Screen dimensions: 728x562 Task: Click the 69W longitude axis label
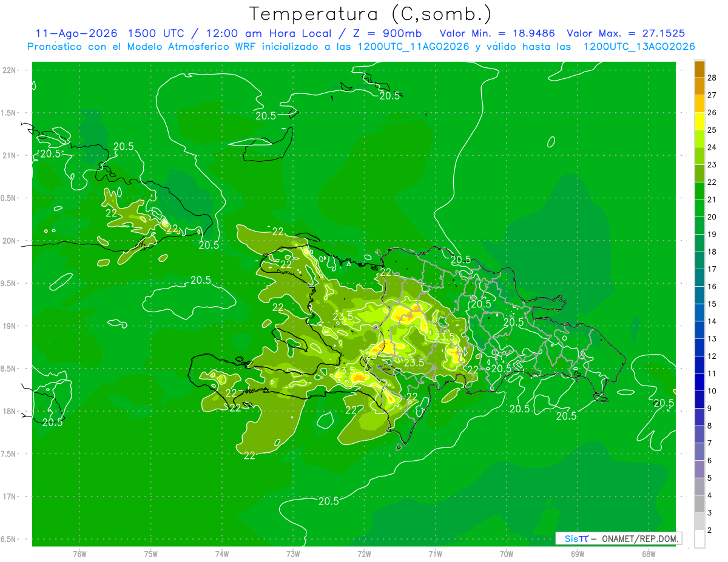[578, 554]
